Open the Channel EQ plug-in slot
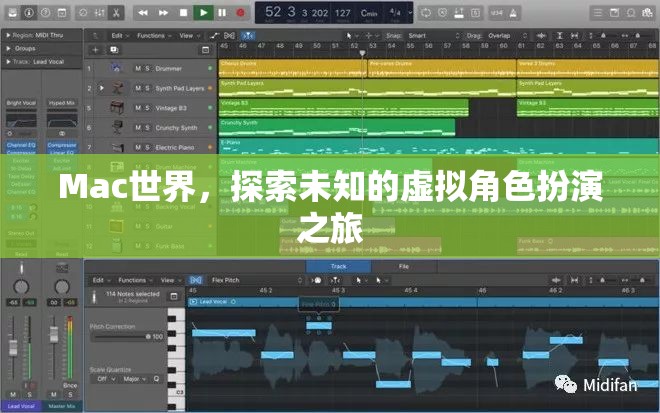The height and width of the screenshot is (413, 660). [21, 145]
